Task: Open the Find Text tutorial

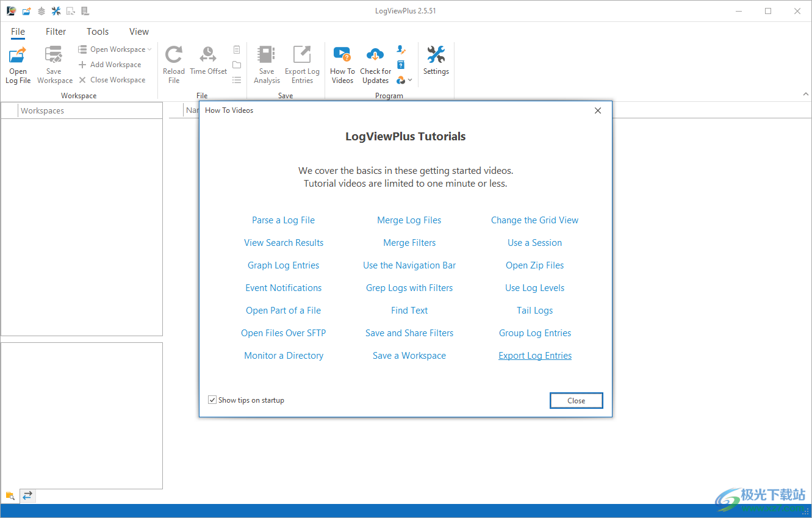Action: pyautogui.click(x=409, y=311)
